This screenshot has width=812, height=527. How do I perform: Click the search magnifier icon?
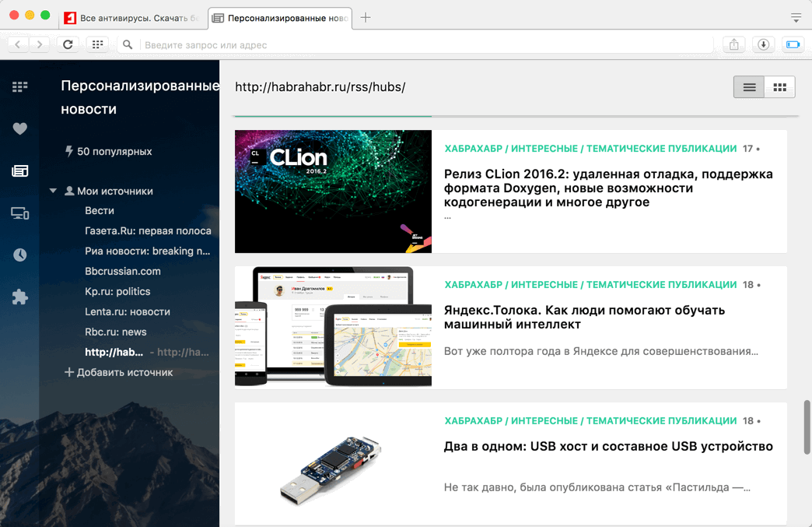pyautogui.click(x=128, y=45)
